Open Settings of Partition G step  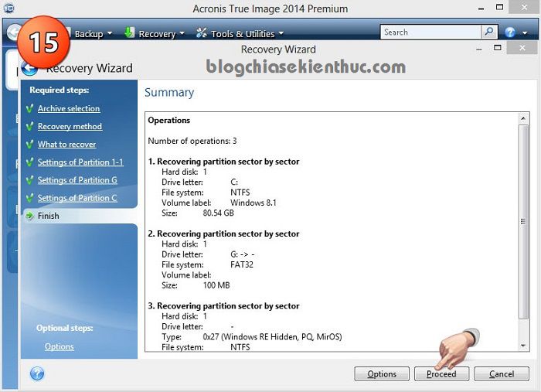[77, 180]
